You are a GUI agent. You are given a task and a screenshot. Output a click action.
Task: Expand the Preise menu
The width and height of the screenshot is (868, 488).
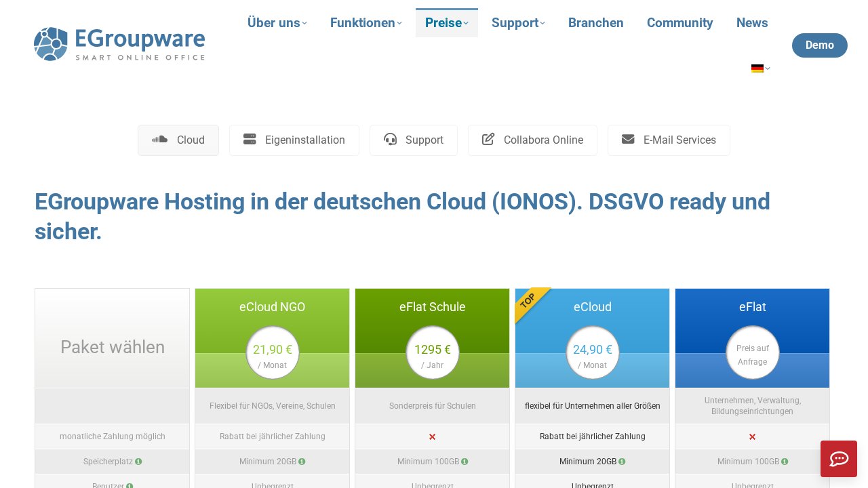pos(447,23)
